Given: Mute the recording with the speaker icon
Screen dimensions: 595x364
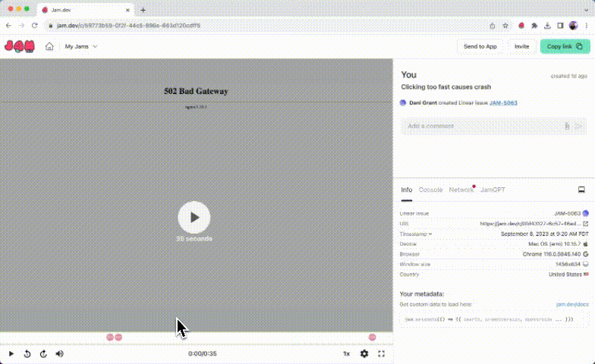Looking at the screenshot, I should click(x=60, y=353).
